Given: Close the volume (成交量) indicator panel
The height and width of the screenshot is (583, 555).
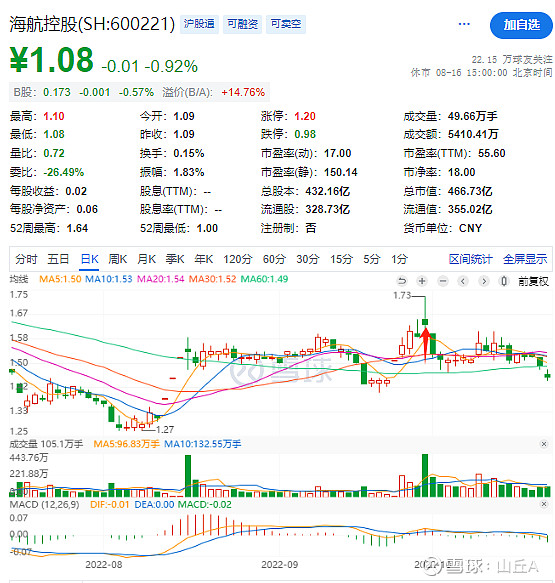Looking at the screenshot, I should coord(544,444).
